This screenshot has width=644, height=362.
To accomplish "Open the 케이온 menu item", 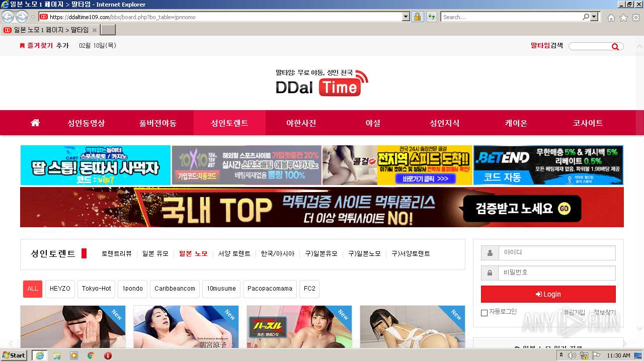I will 516,123.
